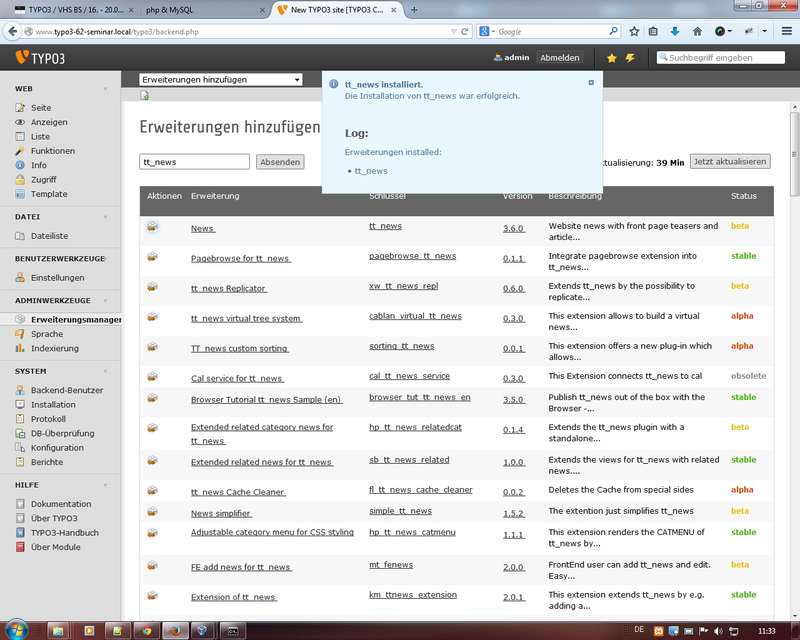Click install icon for tt_news Replicator
800x640 pixels.
pos(152,287)
